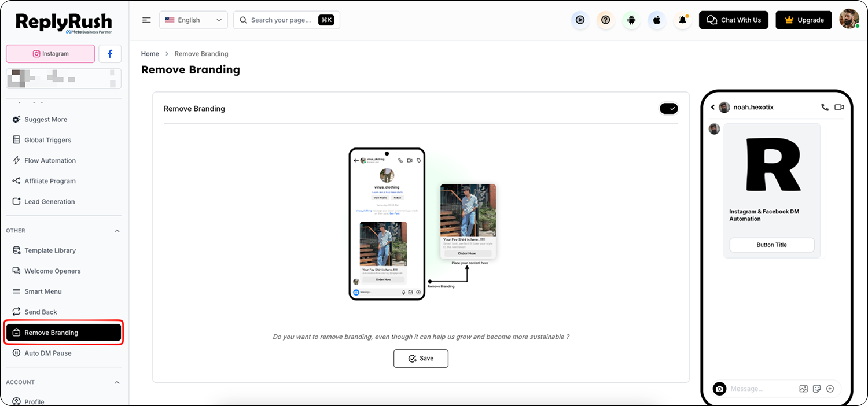Open Suggest More in sidebar
The width and height of the screenshot is (868, 406).
[x=64, y=120]
